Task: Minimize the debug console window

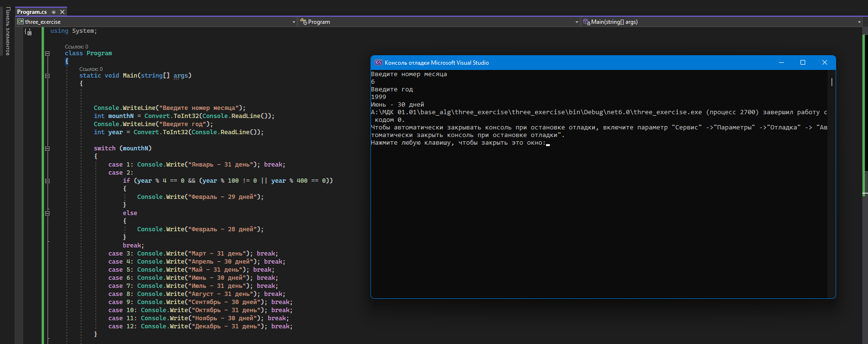Action: pyautogui.click(x=781, y=63)
